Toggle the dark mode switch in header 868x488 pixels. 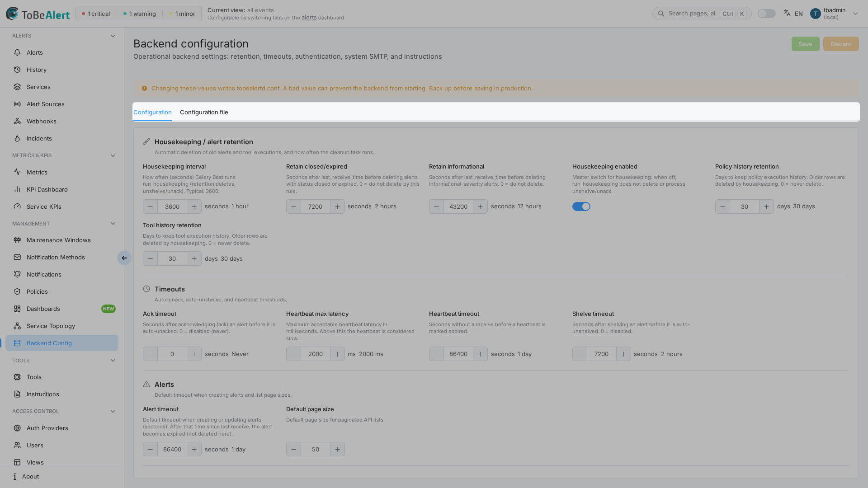(x=767, y=14)
